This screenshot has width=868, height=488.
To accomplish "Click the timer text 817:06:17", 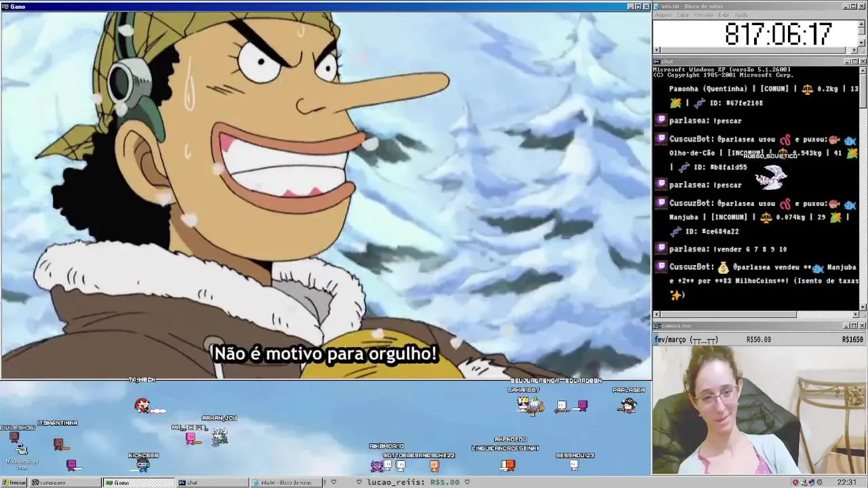I will [778, 34].
